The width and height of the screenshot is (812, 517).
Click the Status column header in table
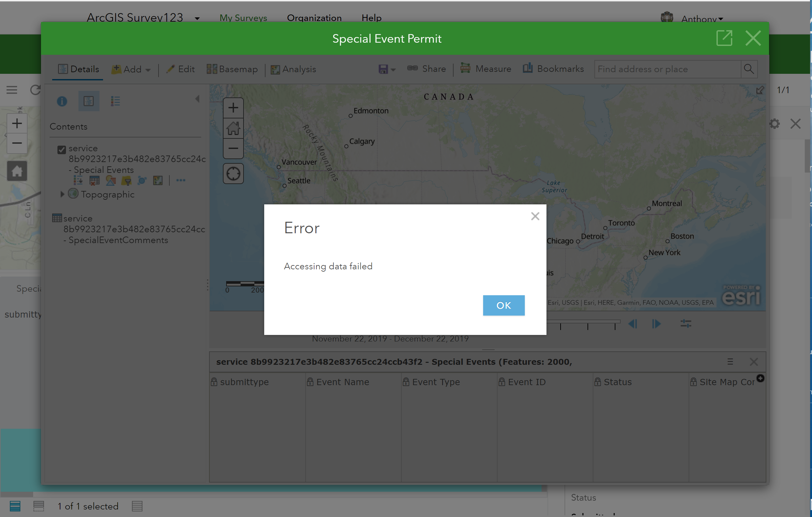[x=640, y=382]
